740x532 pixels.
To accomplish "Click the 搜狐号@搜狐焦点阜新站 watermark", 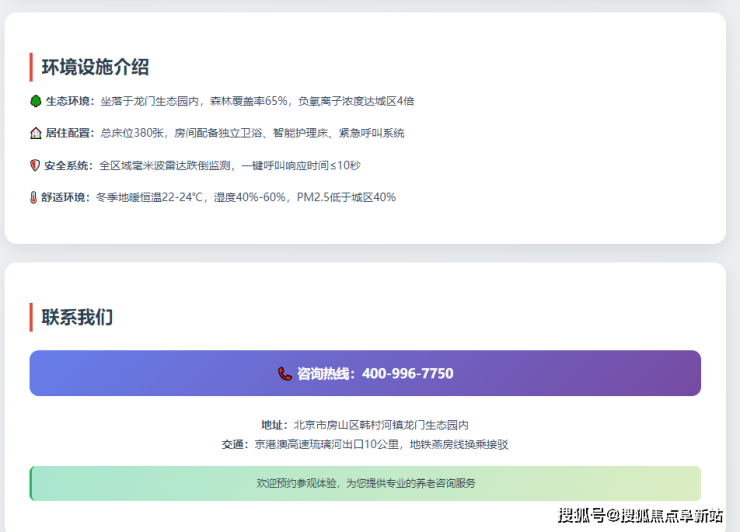I will pyautogui.click(x=640, y=516).
